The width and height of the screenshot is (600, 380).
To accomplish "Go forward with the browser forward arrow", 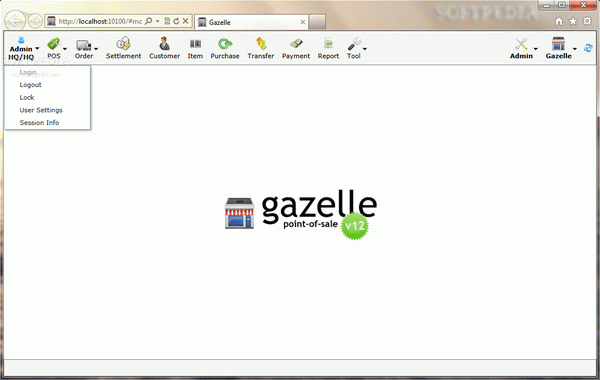I will tap(35, 21).
